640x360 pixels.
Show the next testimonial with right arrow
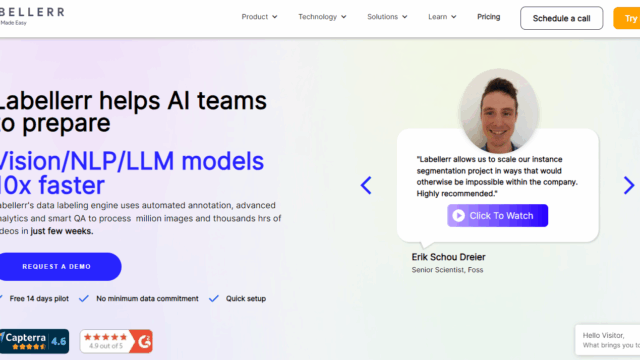tap(629, 185)
